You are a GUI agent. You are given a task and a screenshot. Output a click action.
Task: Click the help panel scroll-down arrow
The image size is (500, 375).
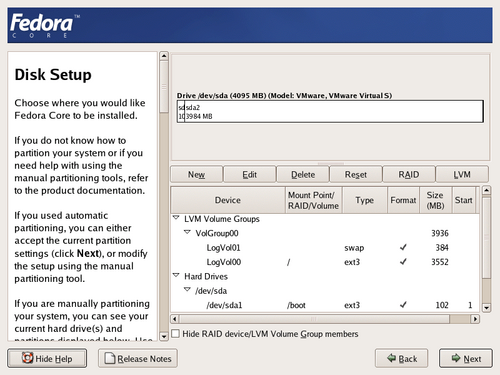(164, 336)
